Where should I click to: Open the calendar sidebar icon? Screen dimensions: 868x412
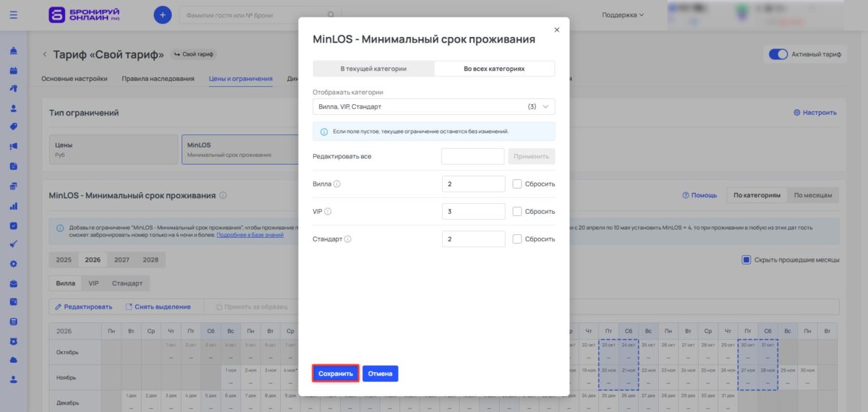coord(13,70)
